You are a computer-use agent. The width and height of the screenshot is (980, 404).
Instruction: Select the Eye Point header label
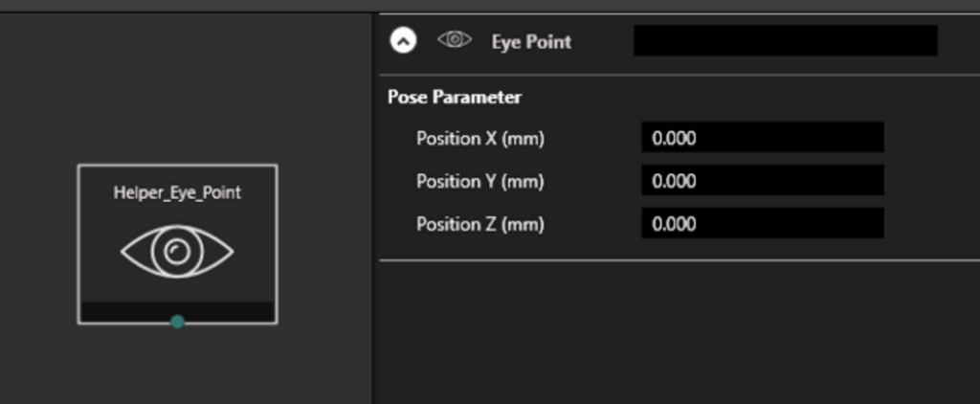(x=531, y=42)
